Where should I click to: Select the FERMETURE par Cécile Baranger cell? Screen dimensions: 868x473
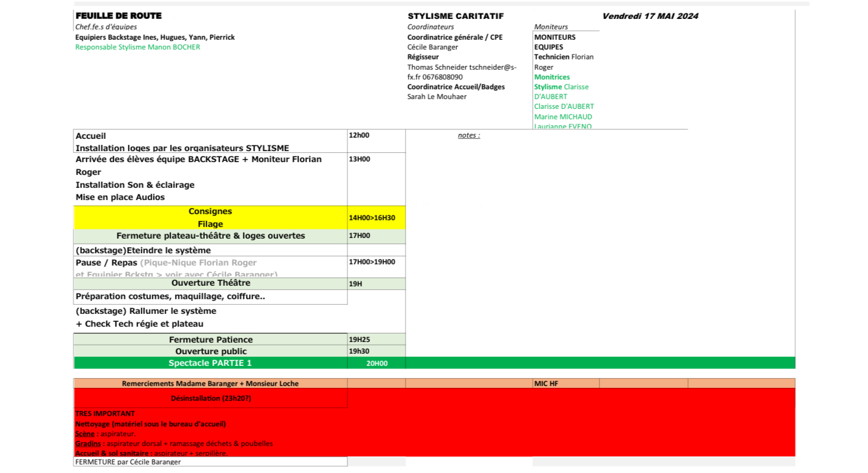(x=128, y=462)
